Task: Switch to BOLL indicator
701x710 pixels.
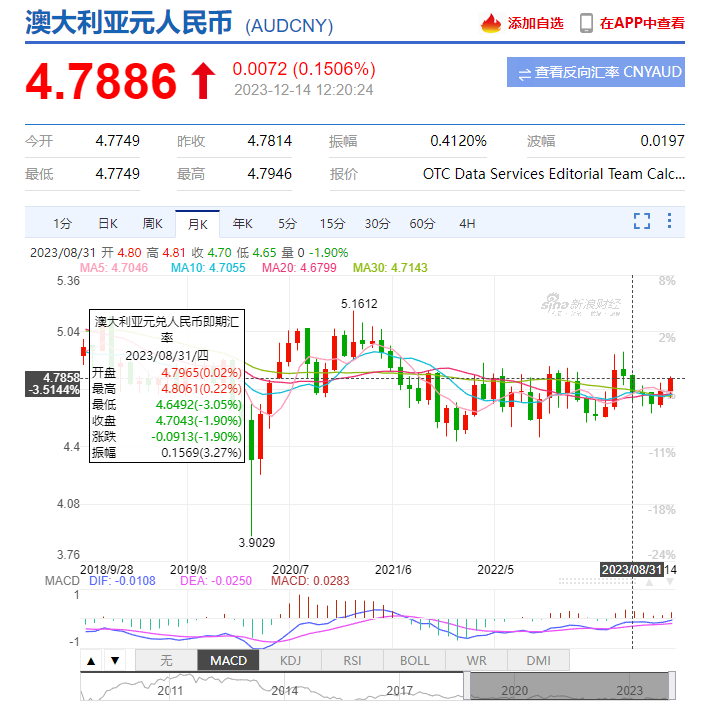Action: [414, 660]
